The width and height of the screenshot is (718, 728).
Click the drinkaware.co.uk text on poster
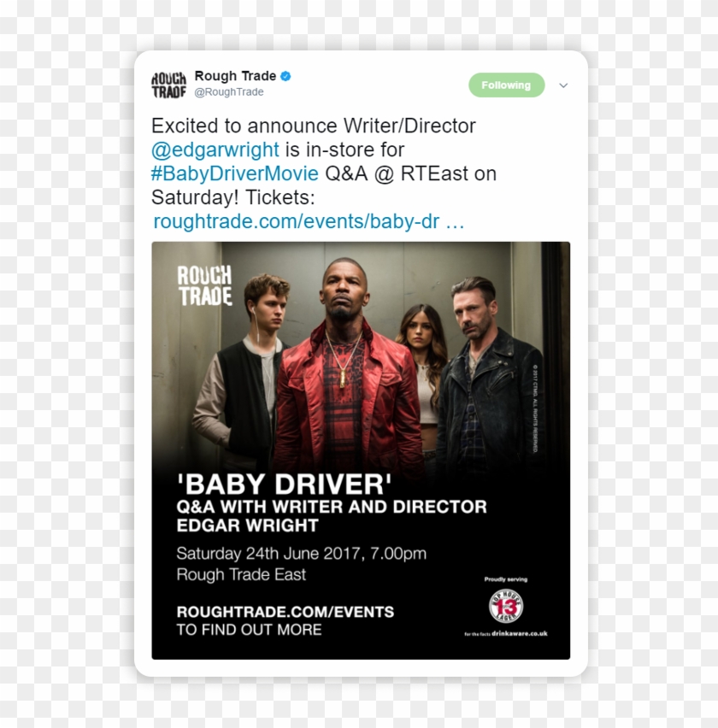point(519,633)
